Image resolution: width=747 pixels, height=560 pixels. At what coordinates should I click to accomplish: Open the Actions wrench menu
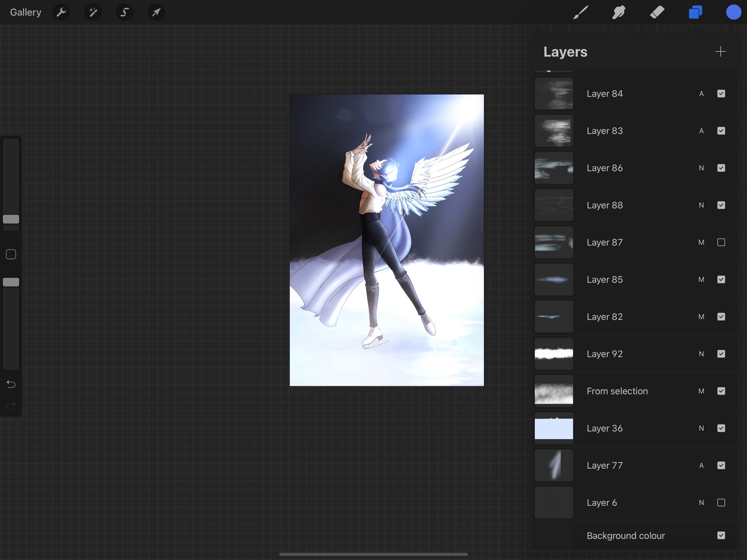pyautogui.click(x=61, y=12)
